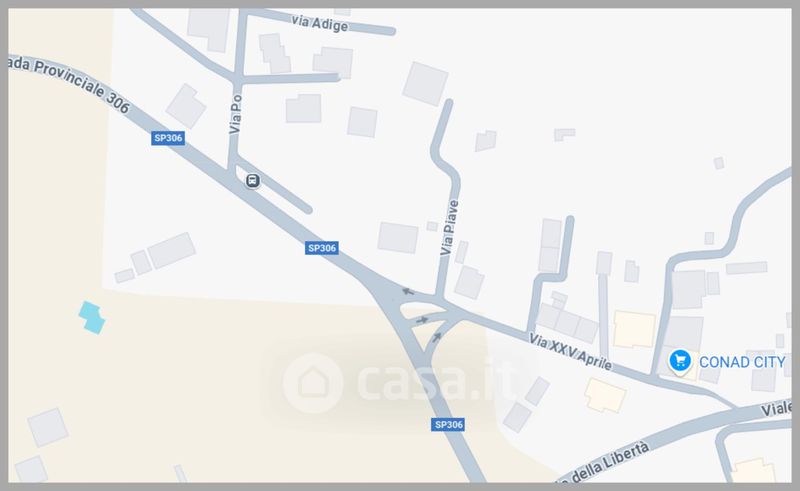Select yellow building below Via XXV Aprile label
The image size is (800, 491).
[x=605, y=395]
